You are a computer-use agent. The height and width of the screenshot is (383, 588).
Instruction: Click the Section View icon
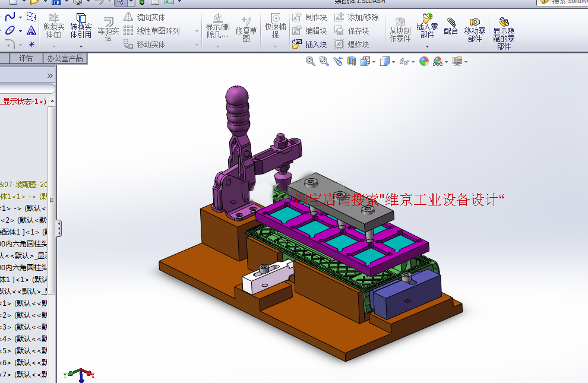[x=352, y=61]
